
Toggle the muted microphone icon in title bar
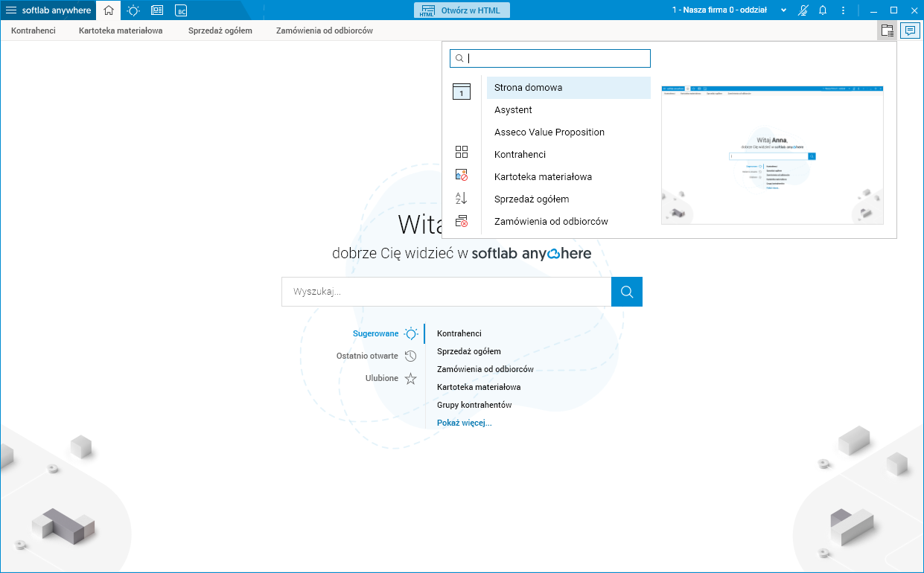click(803, 10)
